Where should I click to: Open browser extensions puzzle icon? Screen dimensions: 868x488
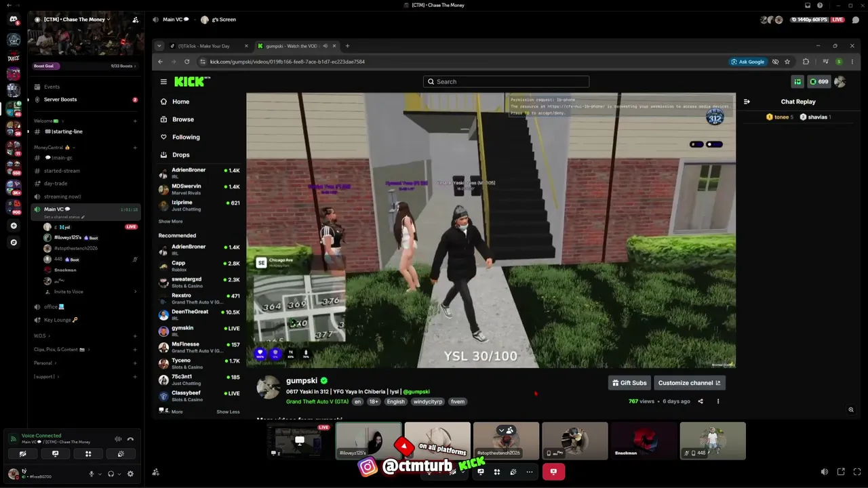806,62
